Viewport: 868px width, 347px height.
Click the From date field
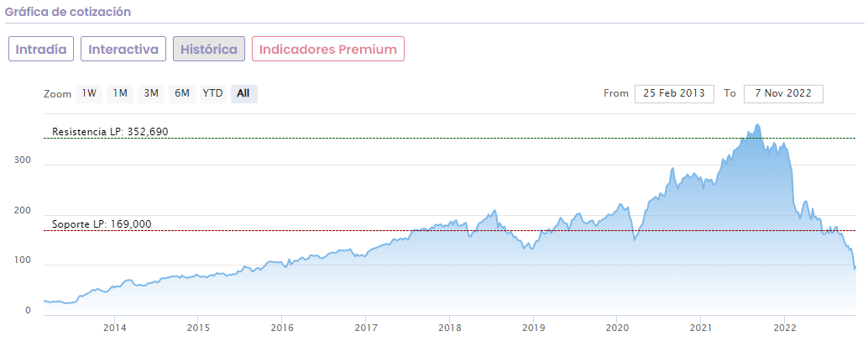674,93
